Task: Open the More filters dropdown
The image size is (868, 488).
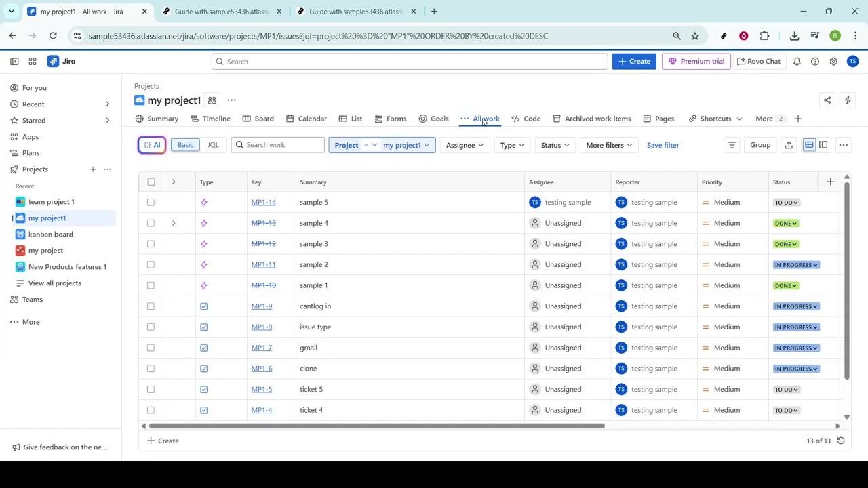Action: [x=608, y=145]
